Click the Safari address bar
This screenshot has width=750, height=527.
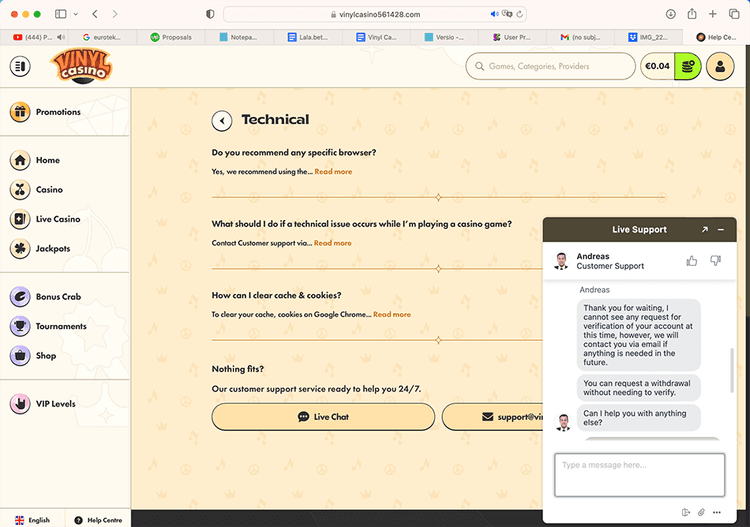coord(375,14)
